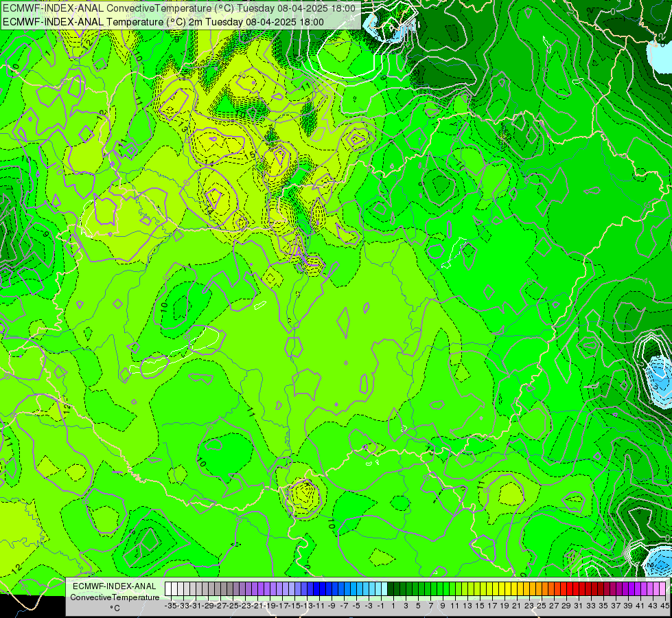Screen dimensions: 672x618
Task: Click the ECMWF-INDEX-ANAL label in the legend
Action: tap(115, 586)
